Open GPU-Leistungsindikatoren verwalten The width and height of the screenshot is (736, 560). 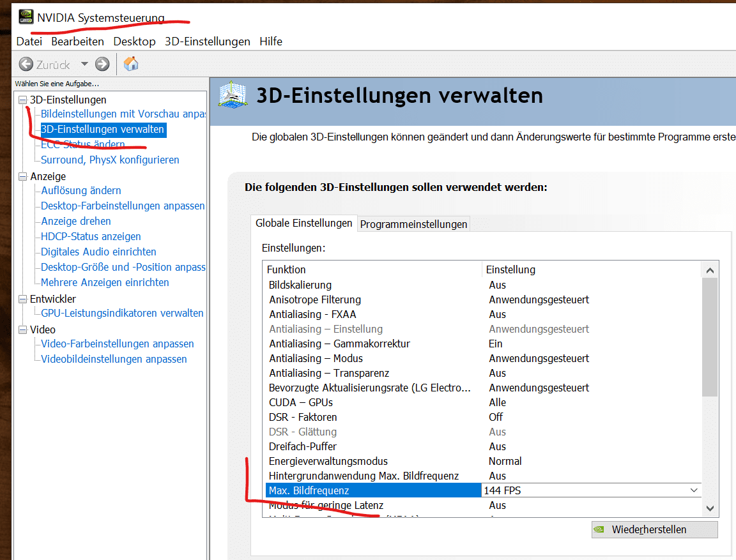click(x=122, y=313)
